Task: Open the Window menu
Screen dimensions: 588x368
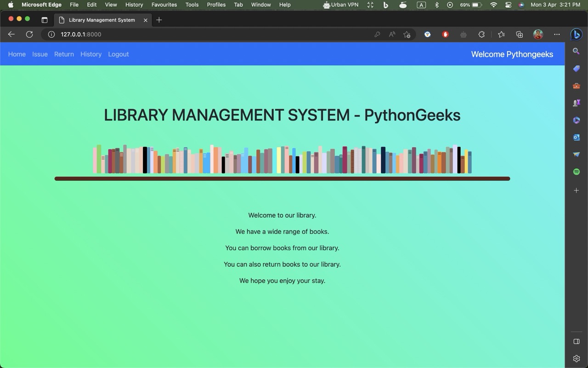Action: (x=261, y=5)
